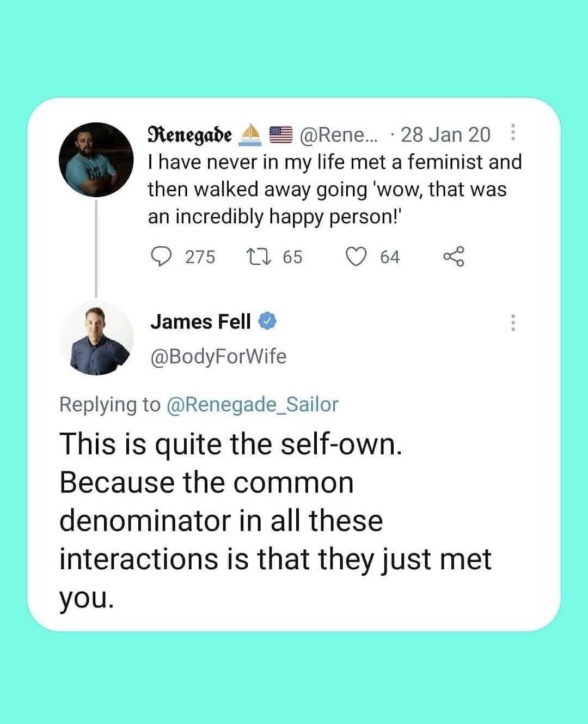Click the reply text 'This is quite the self-own'
The width and height of the screenshot is (588, 724).
tap(231, 445)
